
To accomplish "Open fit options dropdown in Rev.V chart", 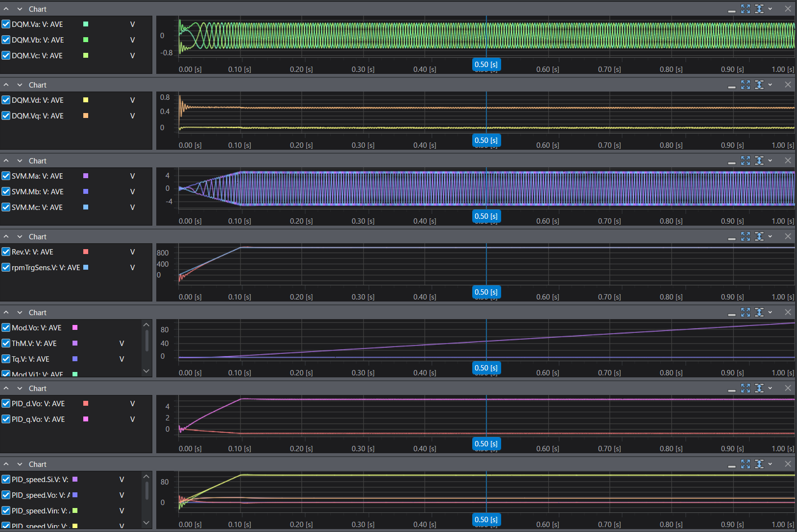I will 770,236.
